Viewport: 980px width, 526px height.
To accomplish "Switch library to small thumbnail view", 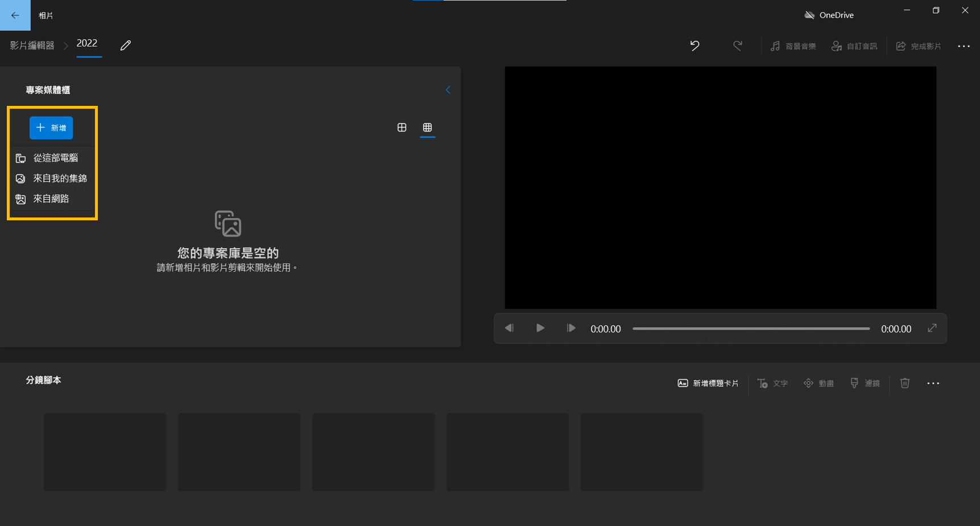I will 428,128.
